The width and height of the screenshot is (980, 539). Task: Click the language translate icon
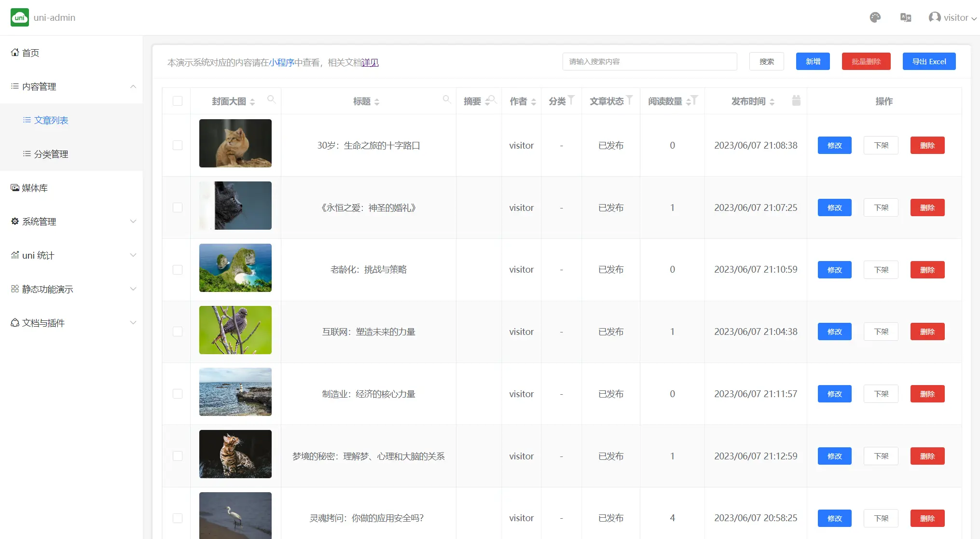pyautogui.click(x=905, y=17)
